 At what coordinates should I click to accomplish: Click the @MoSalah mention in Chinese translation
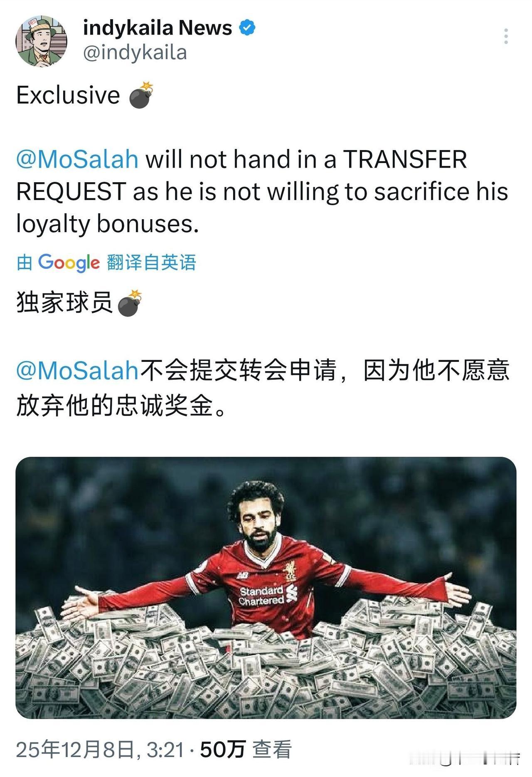(77, 370)
